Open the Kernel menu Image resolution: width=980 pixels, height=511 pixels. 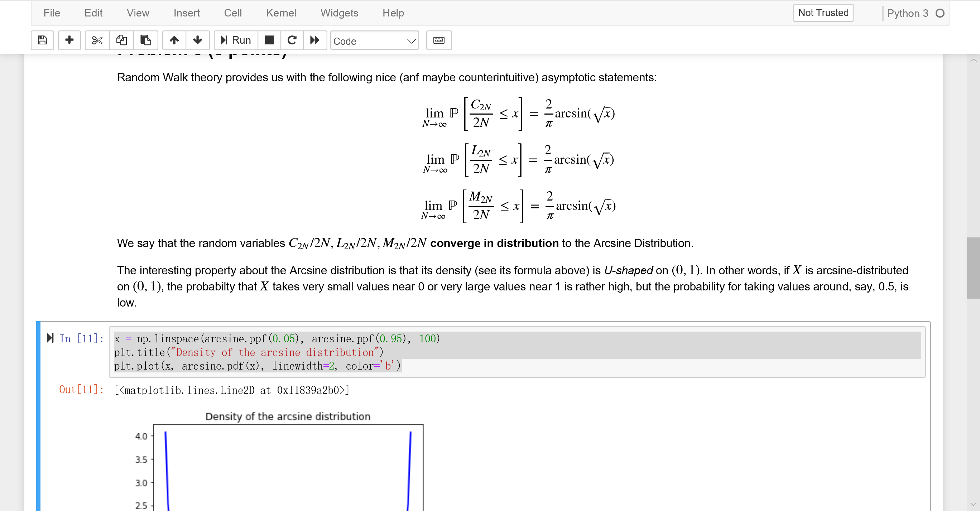click(x=281, y=13)
